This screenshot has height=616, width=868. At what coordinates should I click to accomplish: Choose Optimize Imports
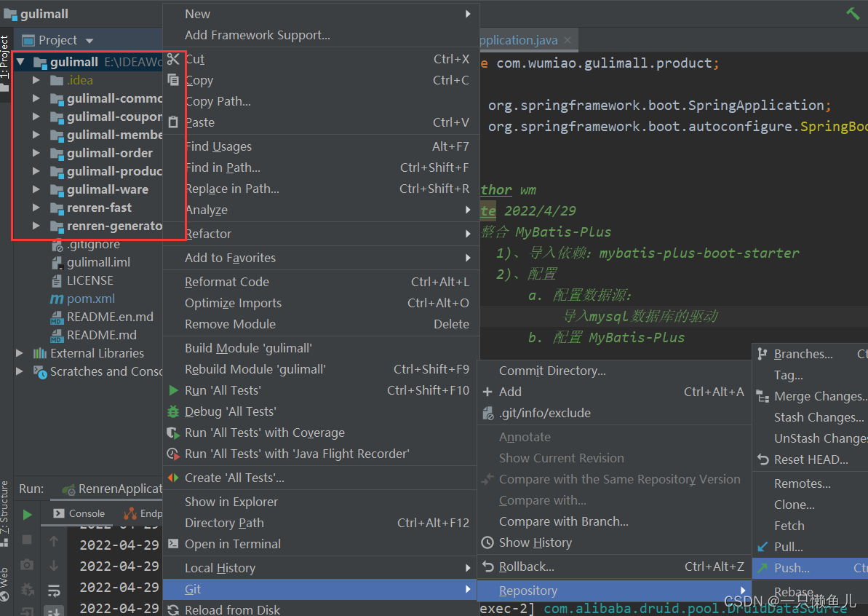pos(321,303)
